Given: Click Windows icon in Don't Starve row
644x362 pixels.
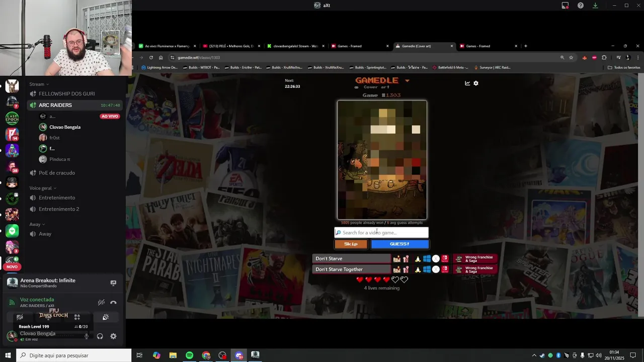Looking at the screenshot, I should [427, 258].
